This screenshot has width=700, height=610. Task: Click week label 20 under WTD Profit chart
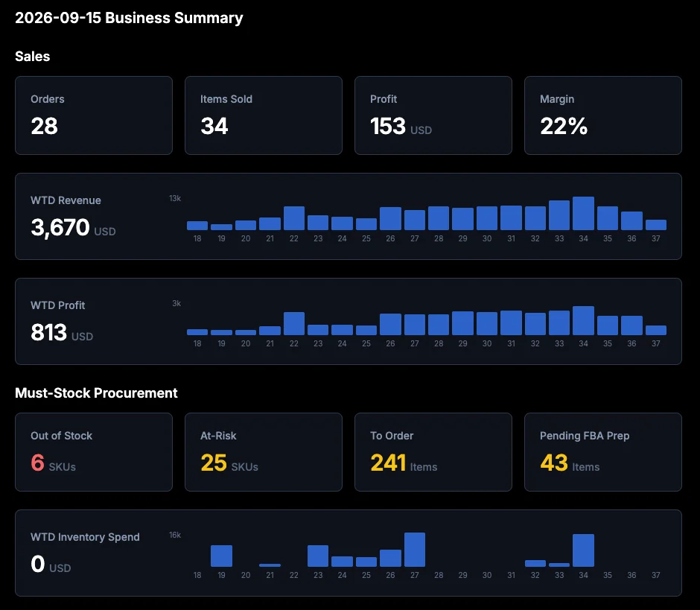point(246,343)
